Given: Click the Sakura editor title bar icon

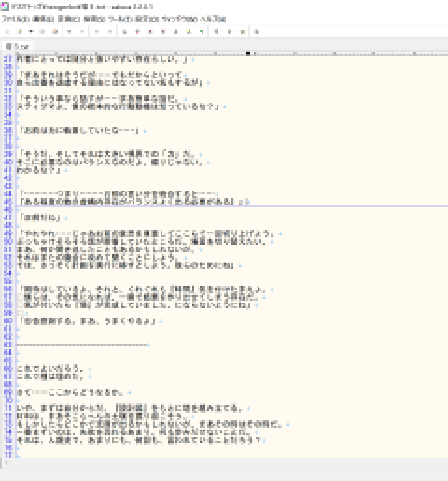Looking at the screenshot, I should (5, 6).
